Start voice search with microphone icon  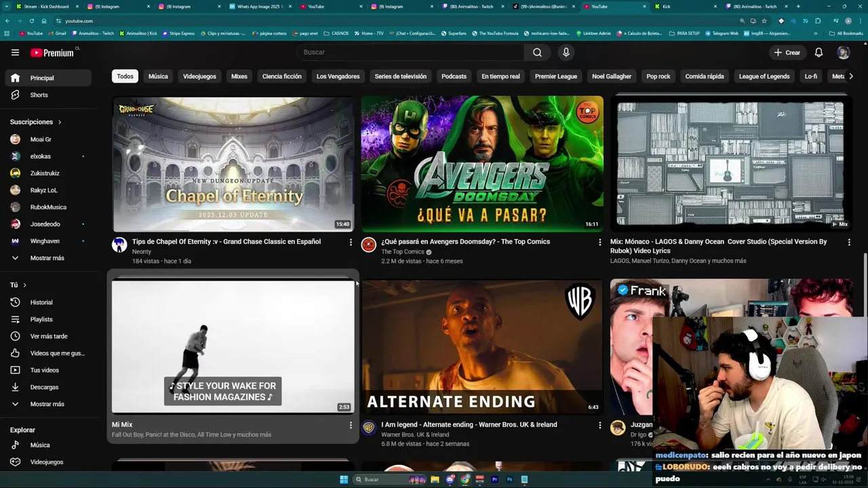566,52
